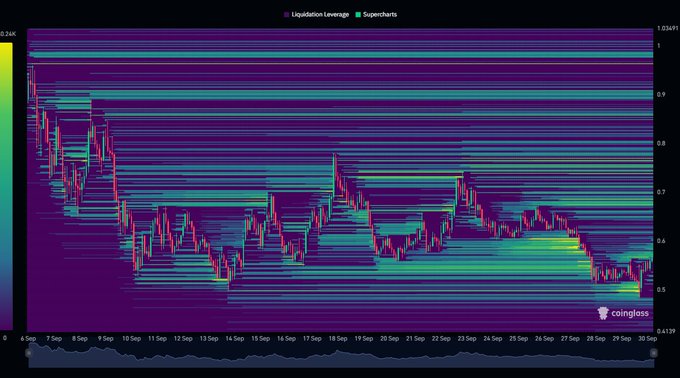680x378 pixels.
Task: Click the 8 Sep date label
Action: click(x=80, y=339)
